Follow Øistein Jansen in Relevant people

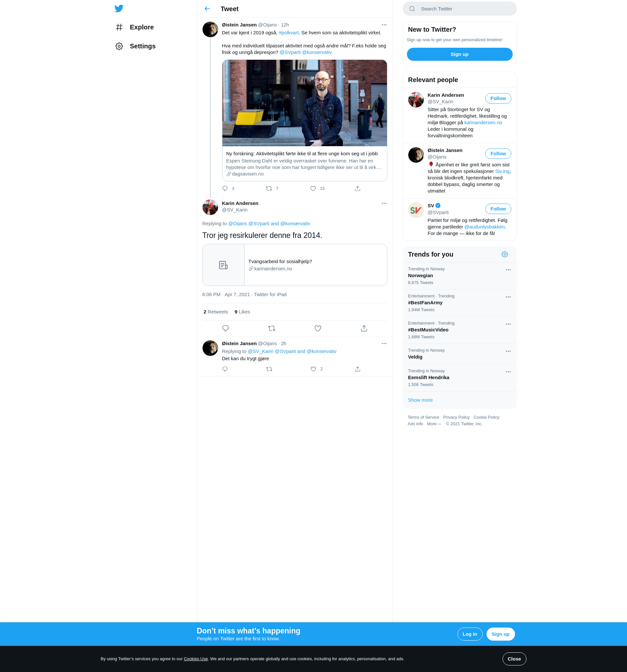498,154
